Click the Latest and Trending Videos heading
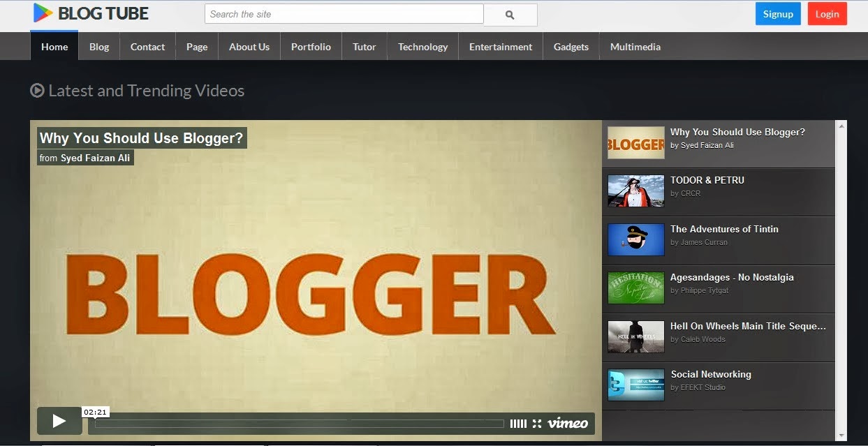Screen dimensions: 868x446 point(146,90)
